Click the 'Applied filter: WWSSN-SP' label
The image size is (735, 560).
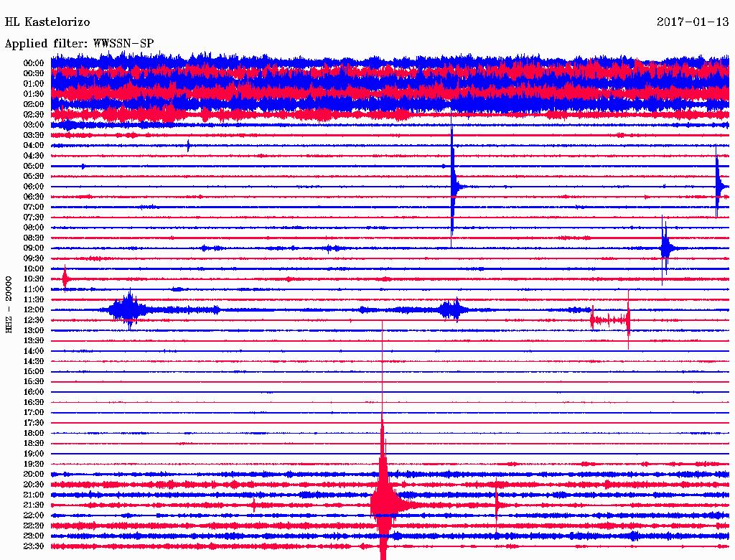[x=79, y=44]
